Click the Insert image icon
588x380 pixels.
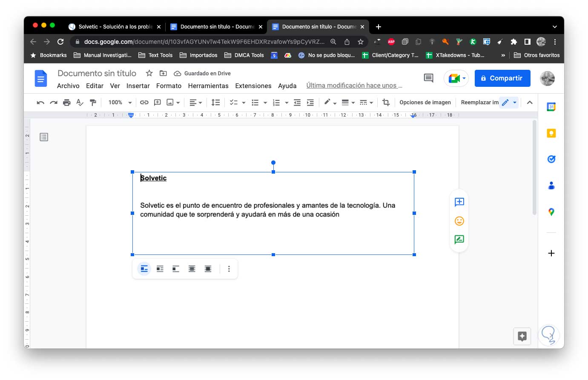(x=170, y=103)
